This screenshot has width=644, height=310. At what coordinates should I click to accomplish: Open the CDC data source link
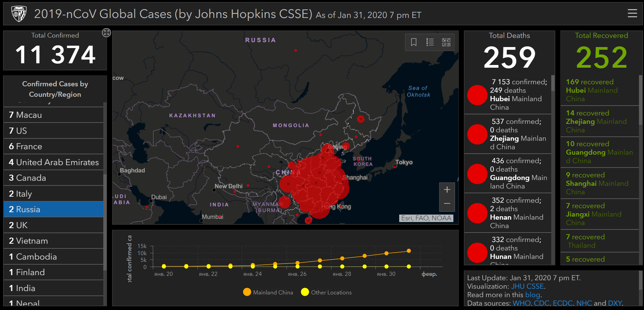coord(541,303)
